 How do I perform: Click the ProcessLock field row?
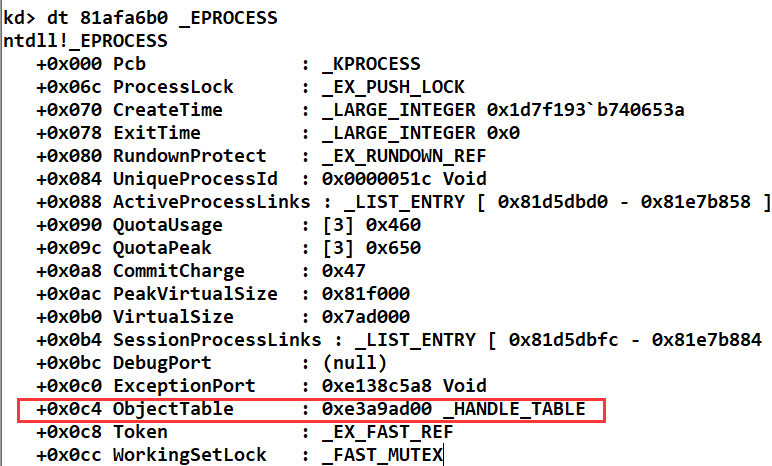tap(250, 87)
